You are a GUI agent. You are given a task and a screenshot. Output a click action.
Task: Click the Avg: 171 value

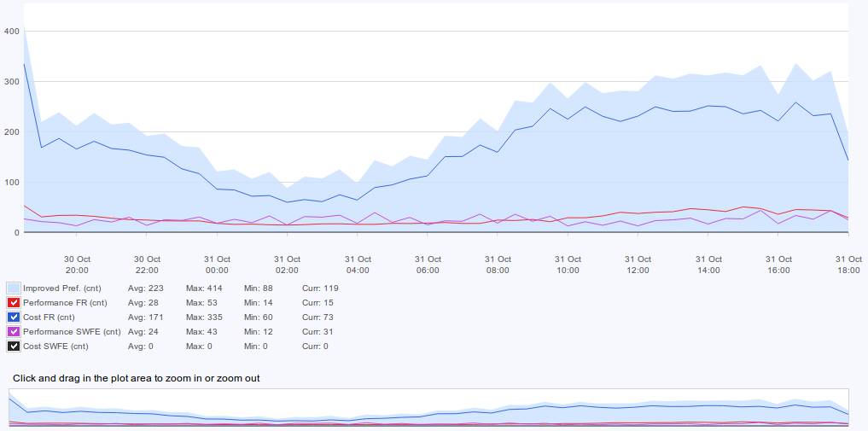pos(144,317)
